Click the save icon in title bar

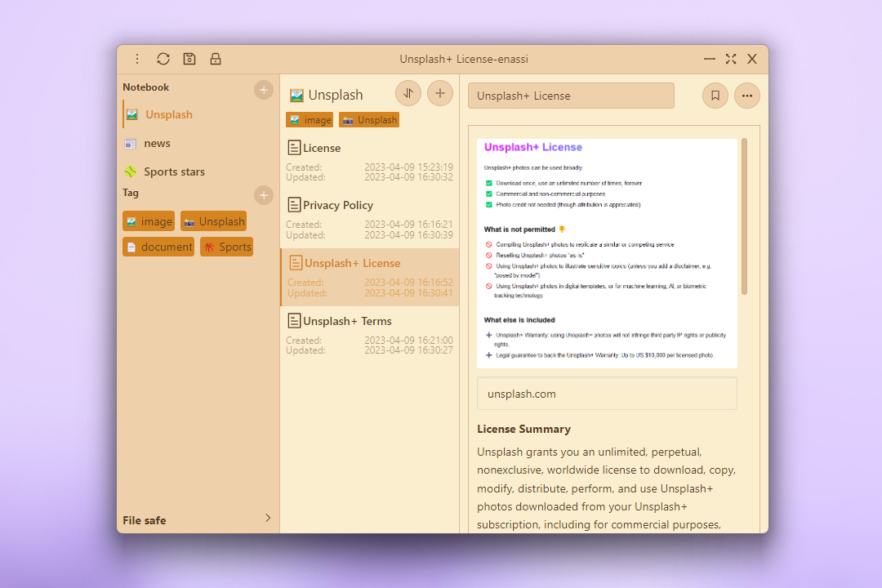click(189, 59)
